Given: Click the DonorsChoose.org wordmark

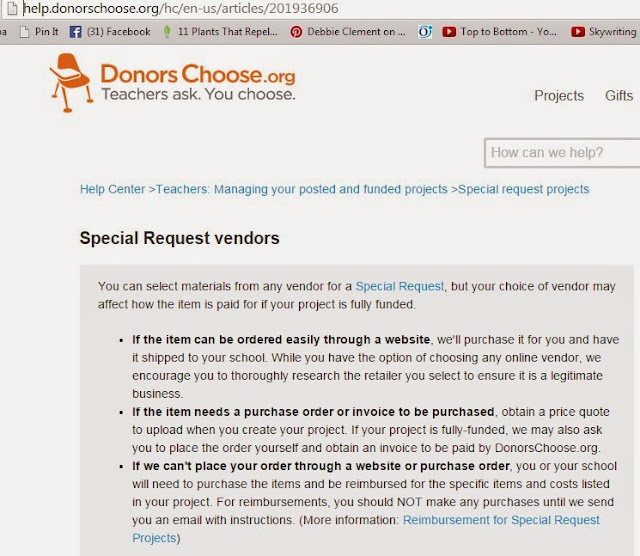Looking at the screenshot, I should tap(198, 74).
